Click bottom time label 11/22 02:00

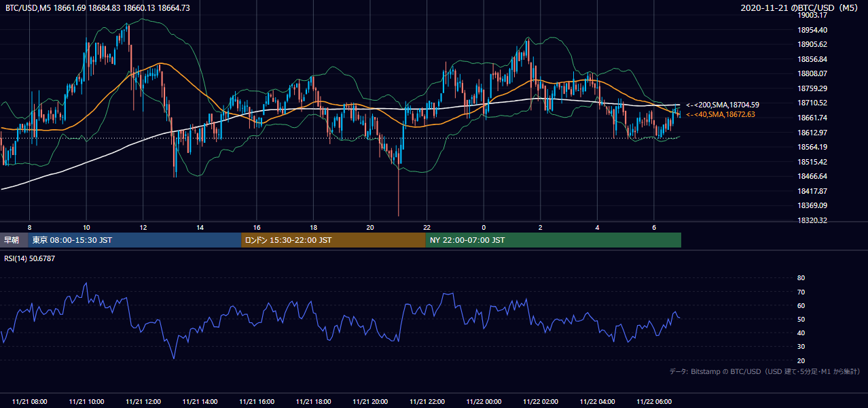540,402
